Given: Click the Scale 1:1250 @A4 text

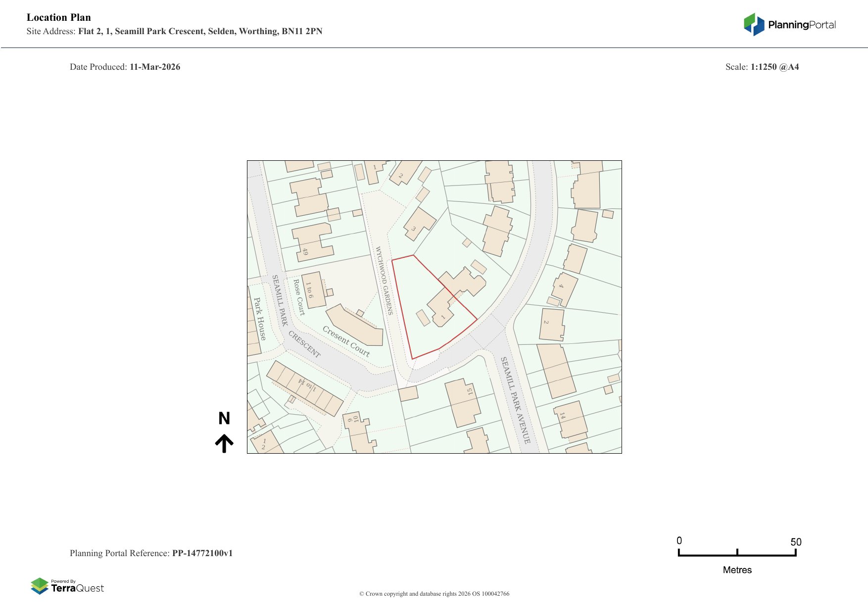Looking at the screenshot, I should 762,67.
